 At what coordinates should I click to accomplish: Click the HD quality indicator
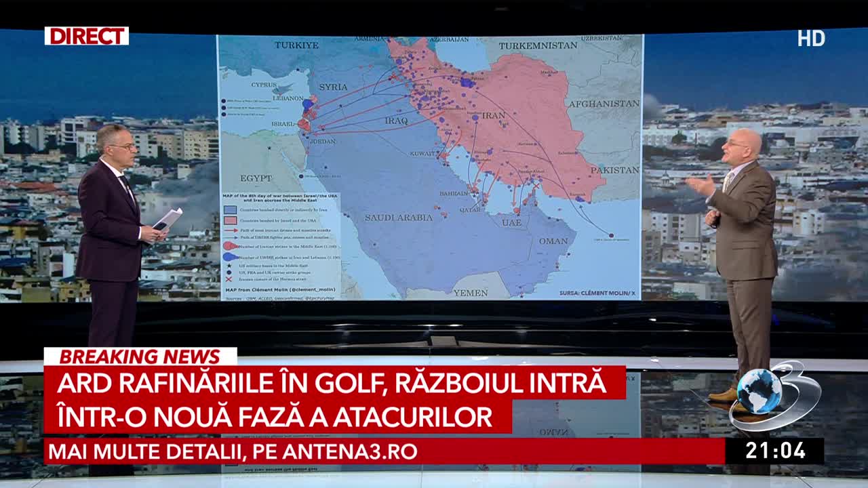[x=811, y=39]
